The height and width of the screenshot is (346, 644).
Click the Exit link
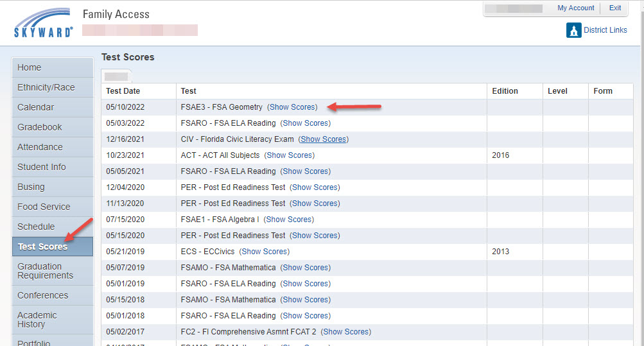(615, 8)
